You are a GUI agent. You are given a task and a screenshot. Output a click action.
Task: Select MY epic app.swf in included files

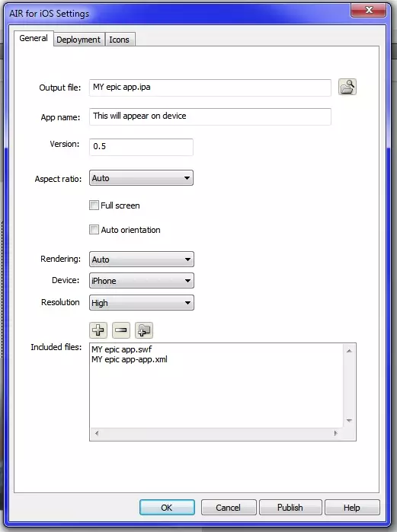[x=122, y=349]
